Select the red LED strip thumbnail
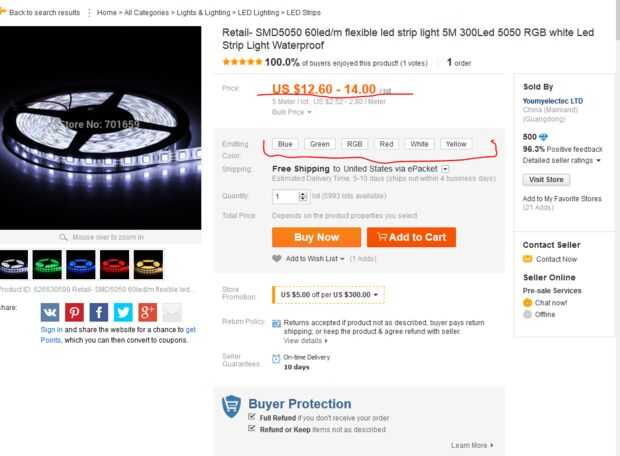This screenshot has height=456, width=620. pos(115,267)
